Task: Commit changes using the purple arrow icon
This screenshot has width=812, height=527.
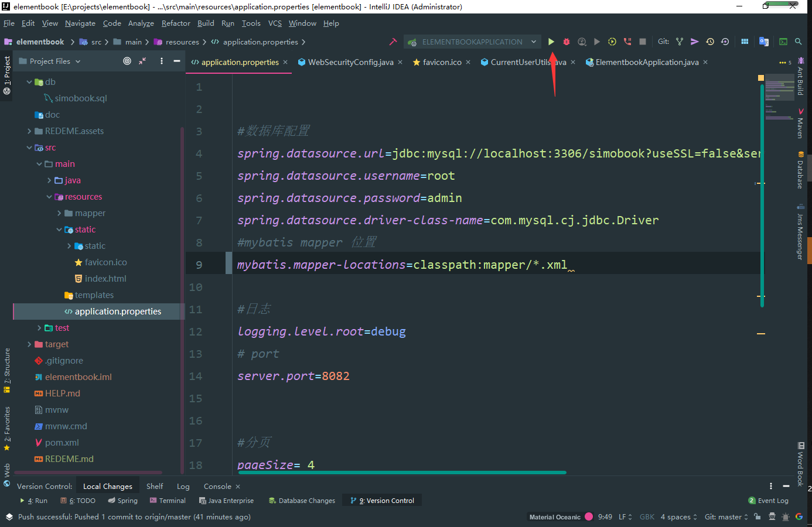Action: coord(694,42)
